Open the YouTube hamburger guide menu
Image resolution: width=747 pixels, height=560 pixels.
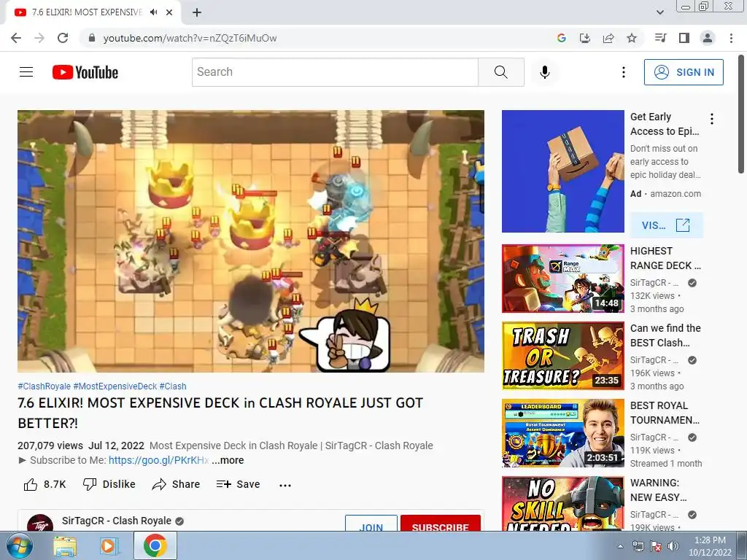click(x=26, y=72)
